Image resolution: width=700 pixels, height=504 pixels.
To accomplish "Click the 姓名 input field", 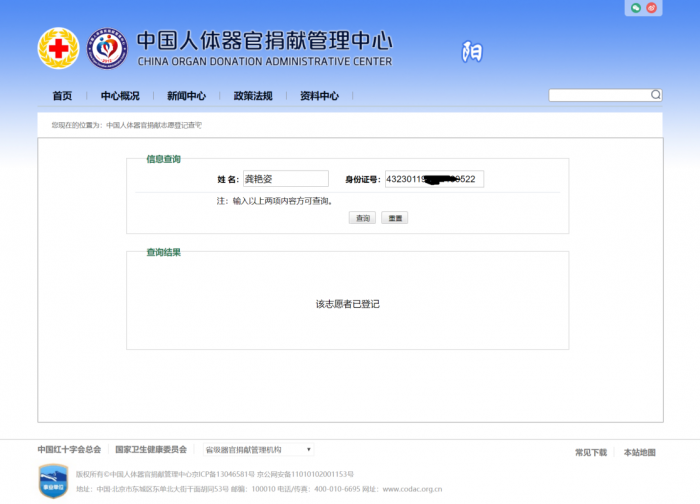I will (x=286, y=179).
